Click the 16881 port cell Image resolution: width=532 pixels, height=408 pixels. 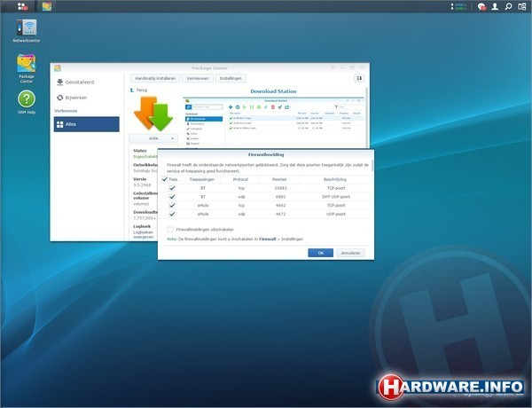[280, 188]
